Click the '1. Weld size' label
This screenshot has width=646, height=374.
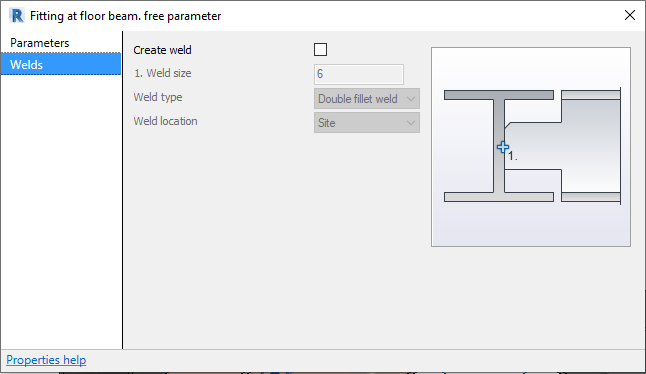tap(162, 73)
